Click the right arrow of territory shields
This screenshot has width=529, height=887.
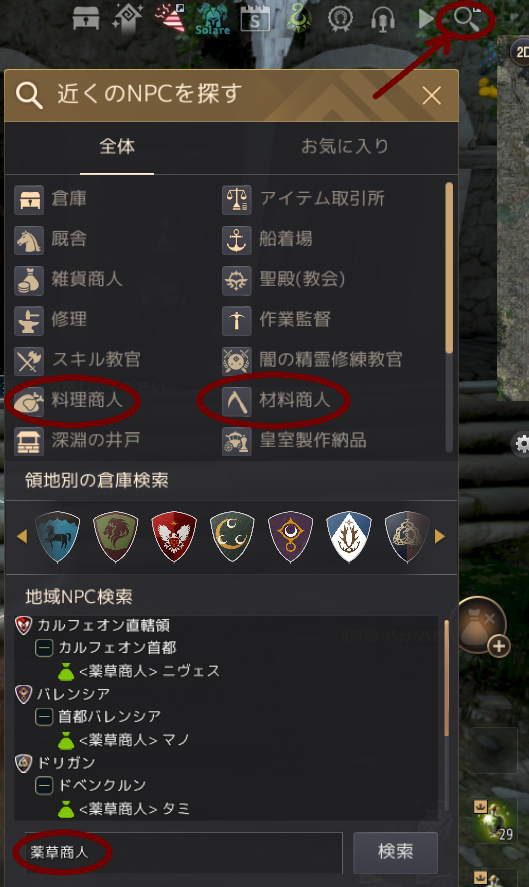(x=440, y=536)
